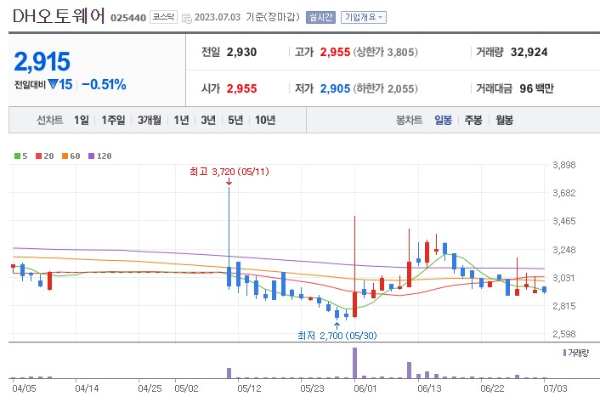Select the 10년 line chart period
Image resolution: width=600 pixels, height=408 pixels.
coord(265,120)
